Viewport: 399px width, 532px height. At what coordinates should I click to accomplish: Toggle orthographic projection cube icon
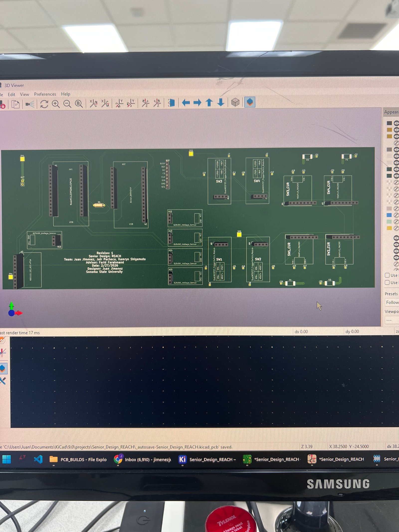(x=235, y=102)
